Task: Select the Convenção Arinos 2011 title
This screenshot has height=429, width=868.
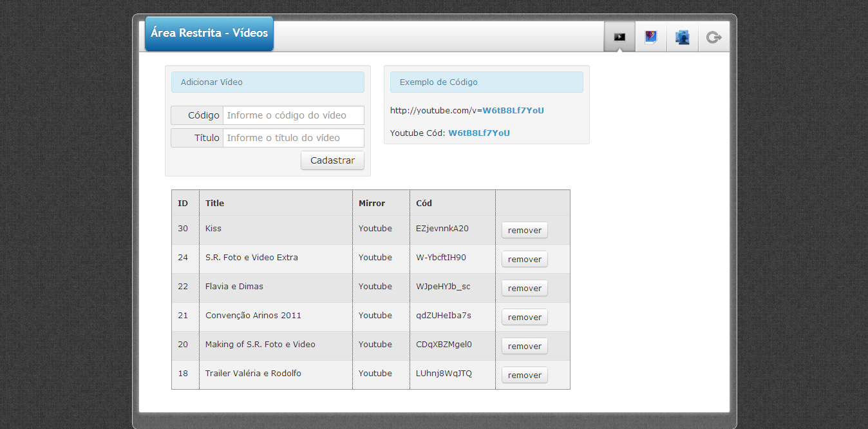Action: [253, 316]
